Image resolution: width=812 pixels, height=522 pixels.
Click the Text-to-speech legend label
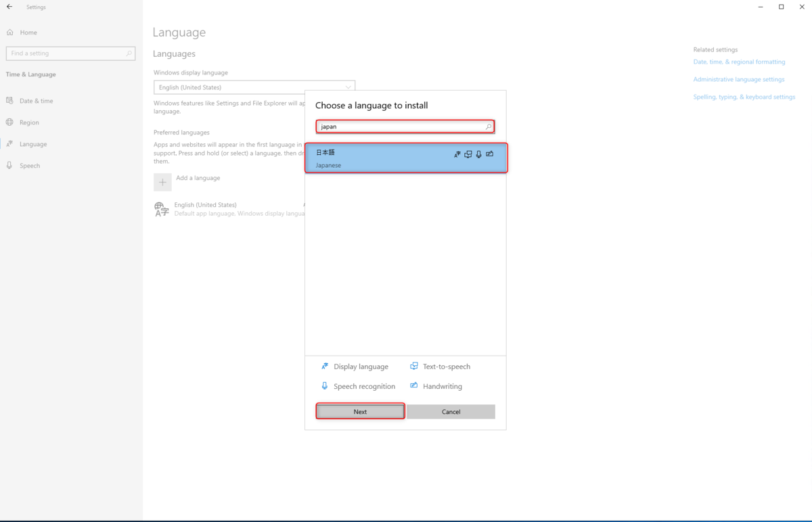(447, 366)
